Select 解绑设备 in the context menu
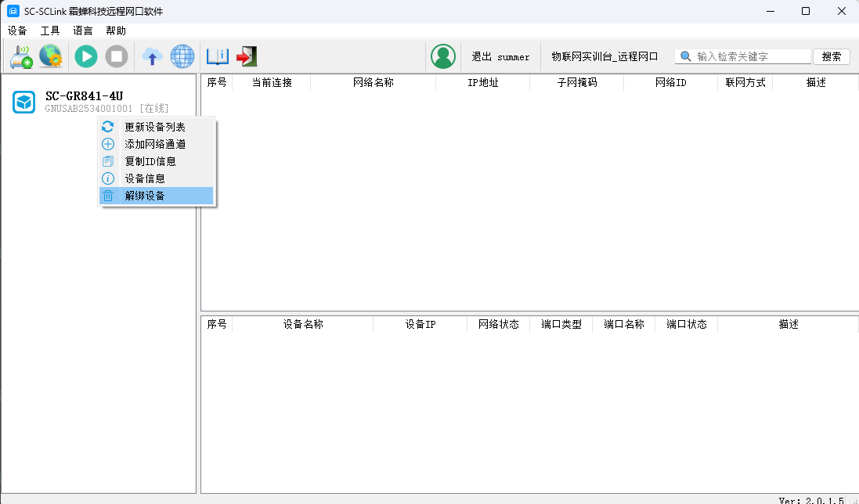Screen dimensions: 859x504 [146, 196]
